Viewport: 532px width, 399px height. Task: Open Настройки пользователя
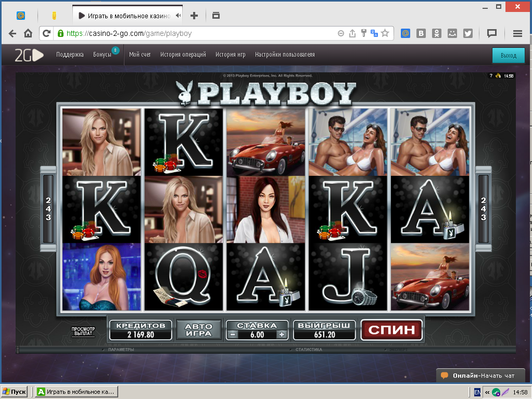(285, 55)
